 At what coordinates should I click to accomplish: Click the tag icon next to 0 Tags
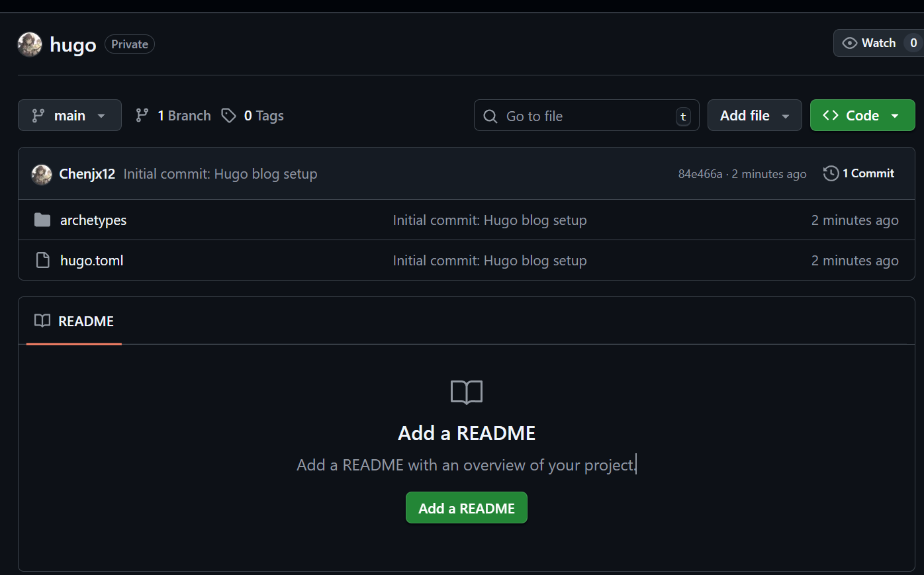coord(228,115)
